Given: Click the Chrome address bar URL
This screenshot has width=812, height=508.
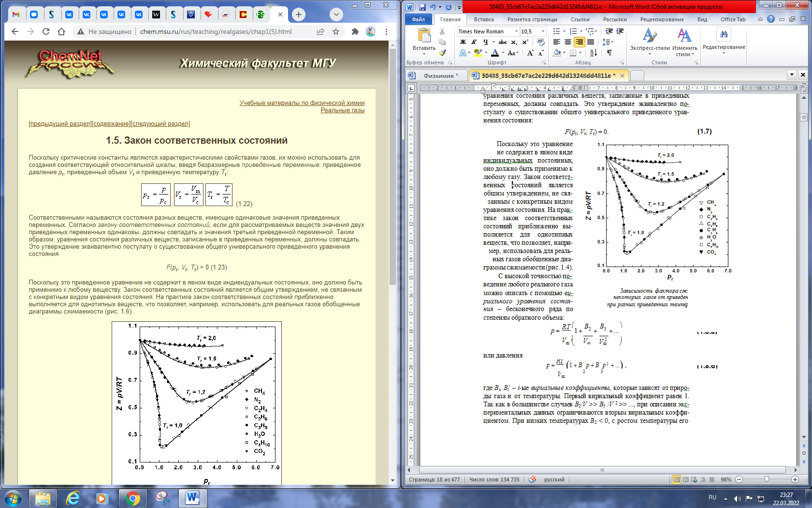Looking at the screenshot, I should tap(216, 31).
